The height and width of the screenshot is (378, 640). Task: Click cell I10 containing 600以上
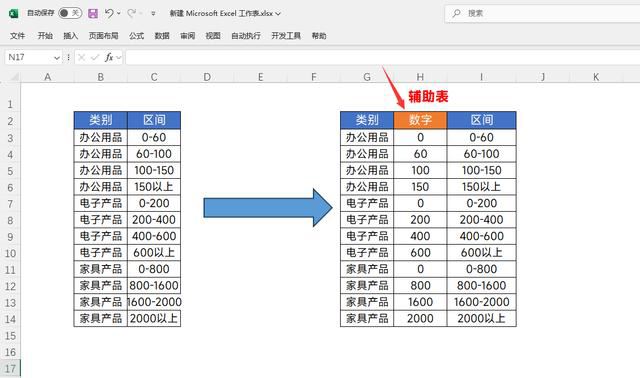482,253
